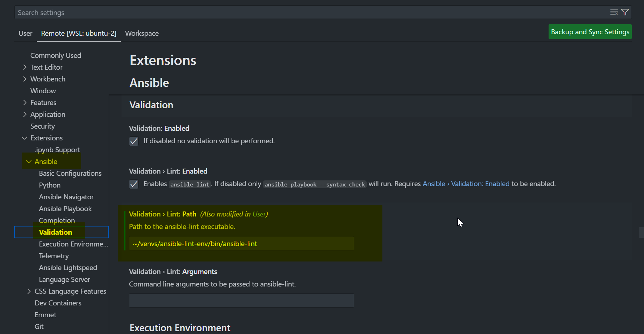This screenshot has height=334, width=644.
Task: Click the Lint: Arguments input field
Action: pos(242,300)
